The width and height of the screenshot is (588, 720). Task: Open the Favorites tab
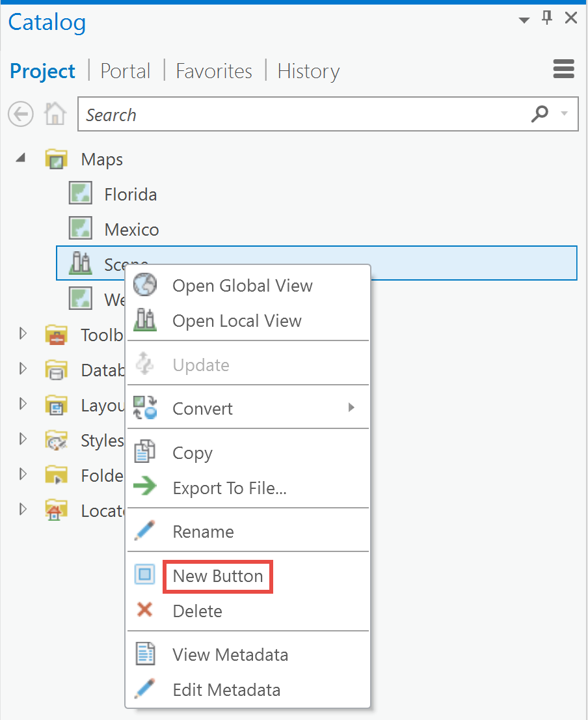(x=214, y=70)
